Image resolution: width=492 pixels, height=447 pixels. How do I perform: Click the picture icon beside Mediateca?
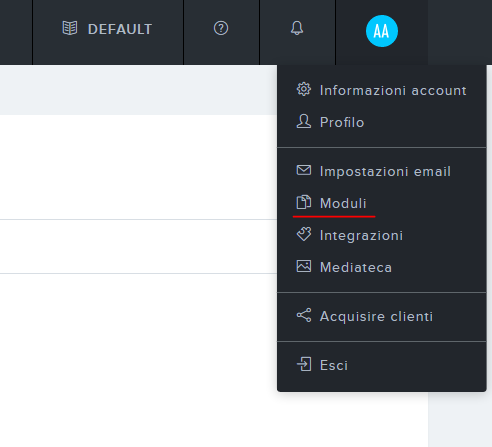pyautogui.click(x=304, y=266)
